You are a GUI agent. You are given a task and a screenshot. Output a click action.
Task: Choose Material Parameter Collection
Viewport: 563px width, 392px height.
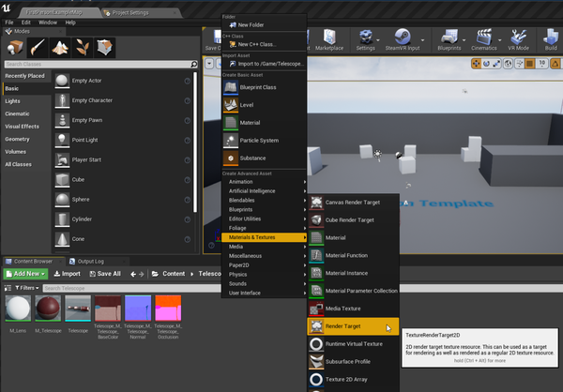[x=354, y=291]
